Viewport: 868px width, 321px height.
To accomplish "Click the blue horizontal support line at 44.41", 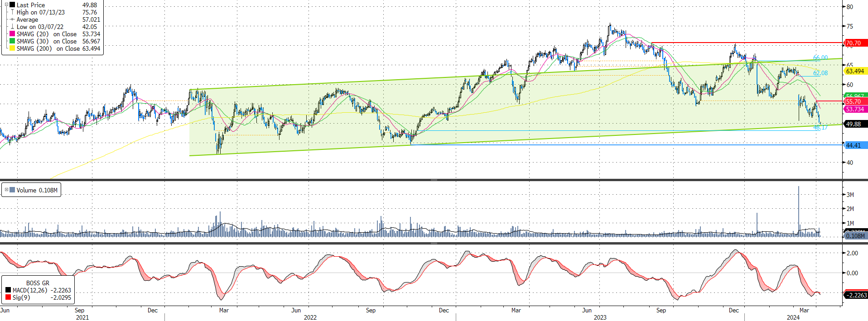I will point(626,145).
